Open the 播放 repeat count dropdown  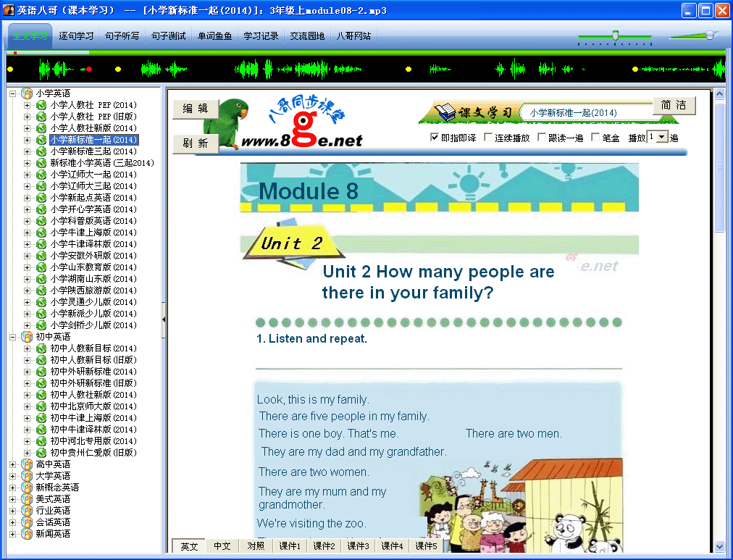(x=662, y=137)
